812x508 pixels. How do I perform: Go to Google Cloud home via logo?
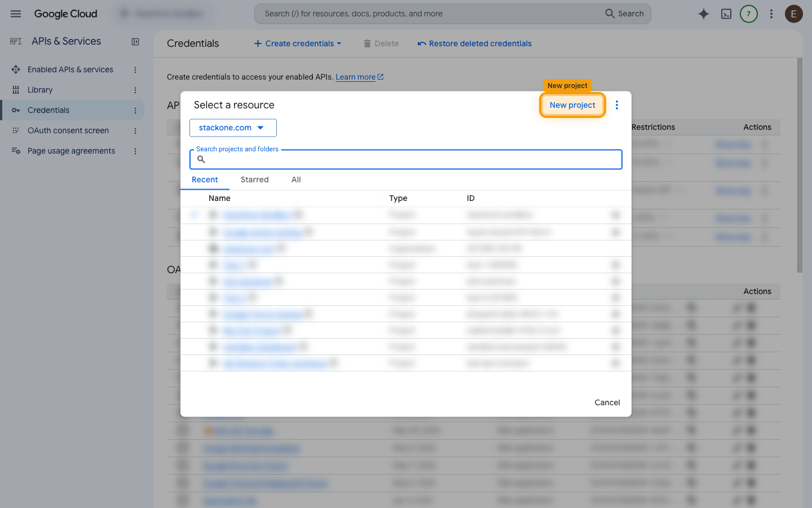[65, 14]
